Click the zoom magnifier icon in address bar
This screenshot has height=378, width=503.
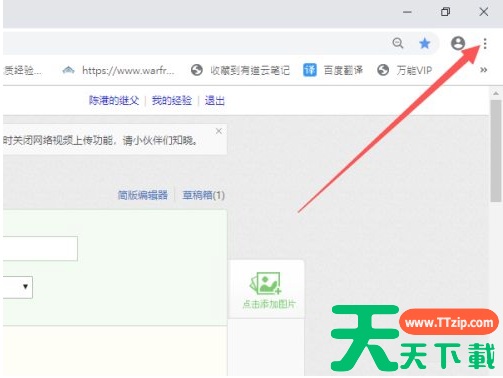tap(398, 43)
